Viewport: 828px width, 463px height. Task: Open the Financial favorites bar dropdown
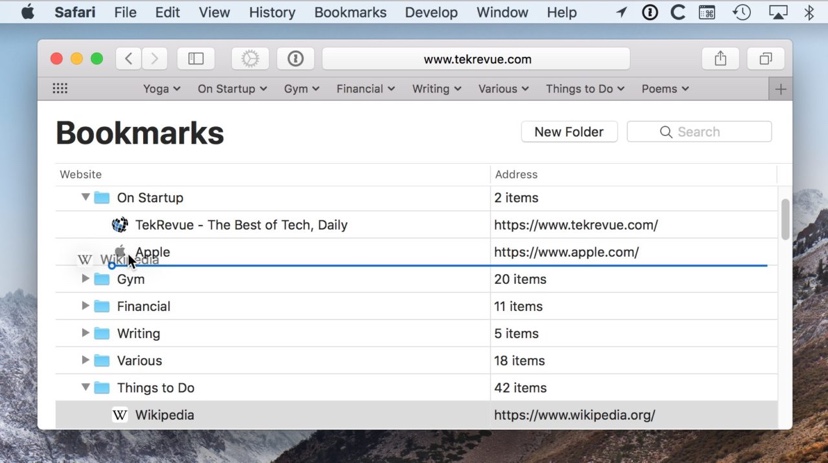click(x=365, y=89)
